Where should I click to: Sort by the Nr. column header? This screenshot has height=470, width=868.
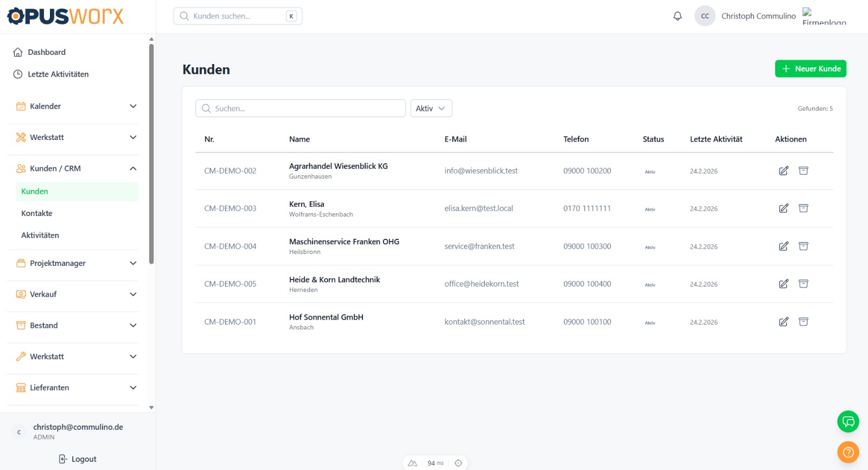[209, 139]
